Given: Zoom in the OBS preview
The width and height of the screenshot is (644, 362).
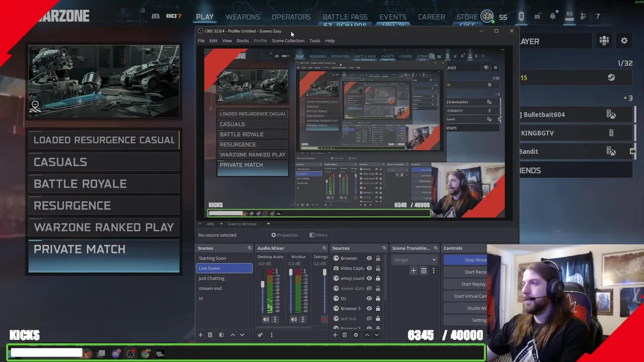Looking at the screenshot, I should [x=221, y=224].
